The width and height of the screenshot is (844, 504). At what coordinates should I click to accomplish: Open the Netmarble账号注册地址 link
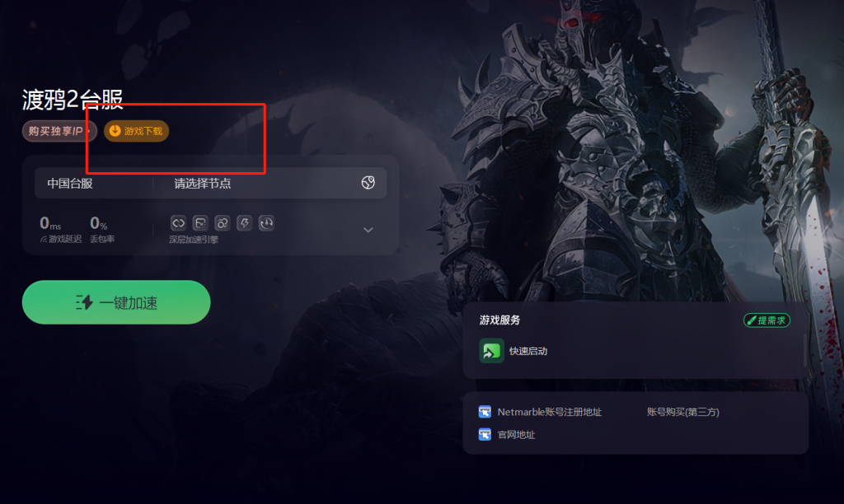[x=550, y=412]
